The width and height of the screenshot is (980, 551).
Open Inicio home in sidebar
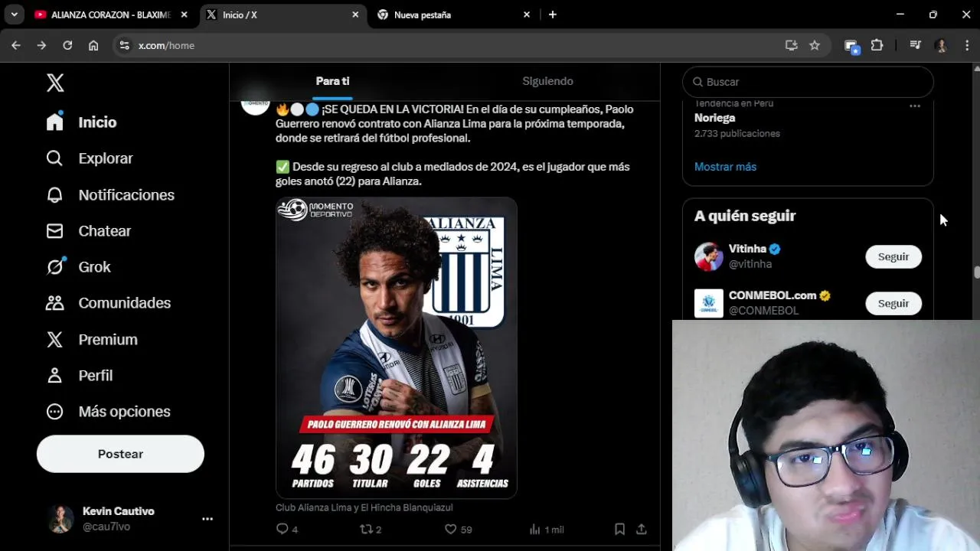(81, 122)
